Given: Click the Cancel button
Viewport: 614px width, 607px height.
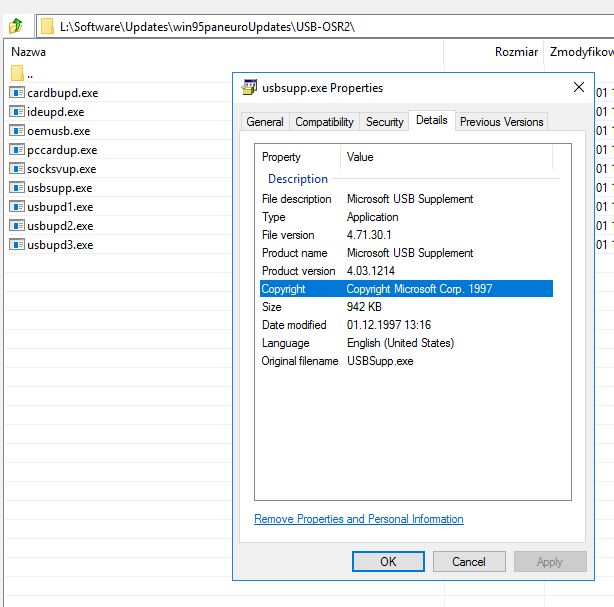Looking at the screenshot, I should [x=469, y=562].
